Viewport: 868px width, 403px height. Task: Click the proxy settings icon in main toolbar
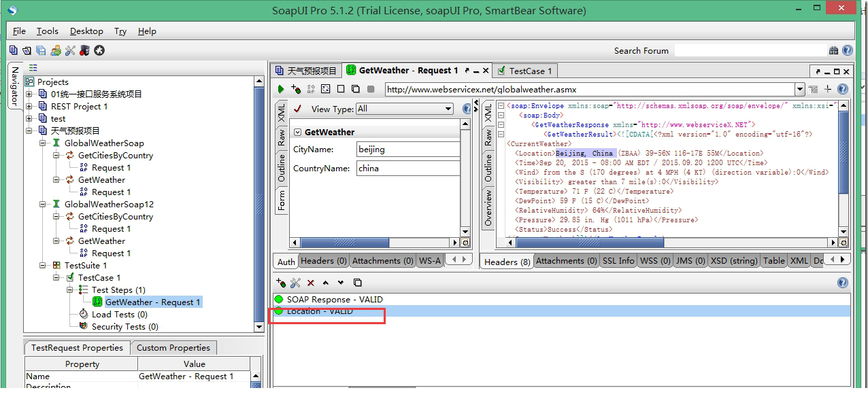(84, 50)
